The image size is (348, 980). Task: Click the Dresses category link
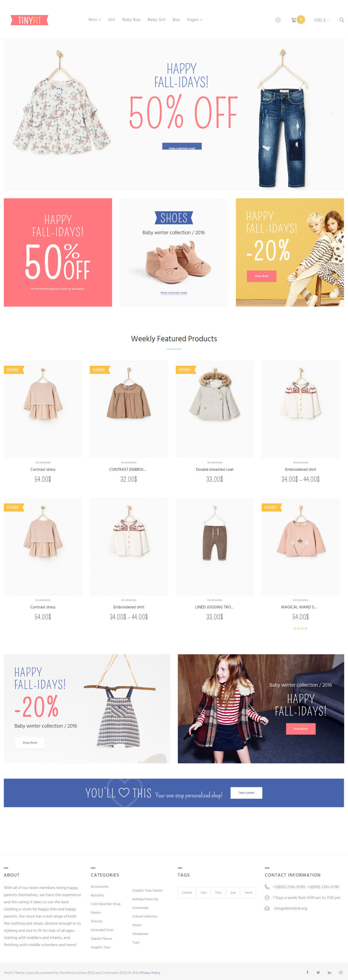pos(97,921)
